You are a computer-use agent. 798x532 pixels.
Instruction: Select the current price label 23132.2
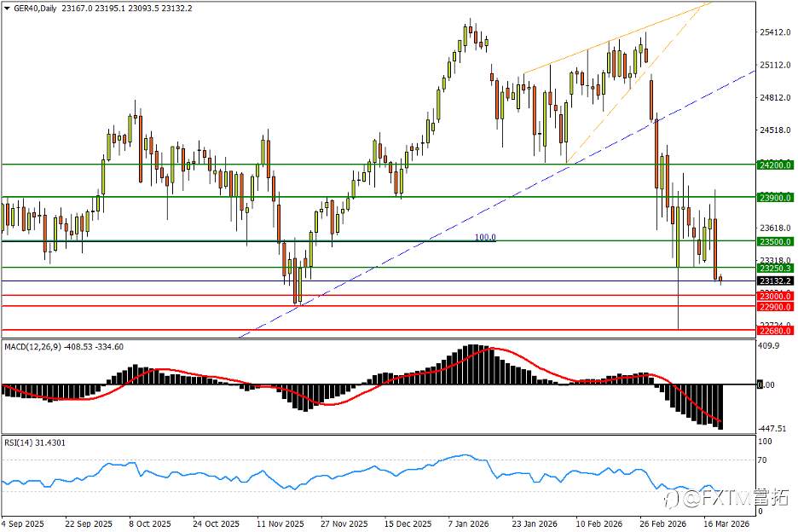pyautogui.click(x=775, y=281)
